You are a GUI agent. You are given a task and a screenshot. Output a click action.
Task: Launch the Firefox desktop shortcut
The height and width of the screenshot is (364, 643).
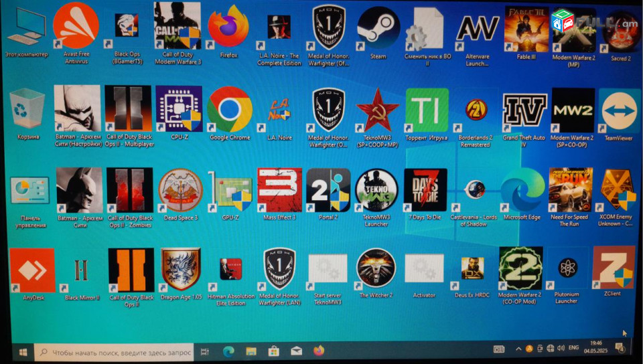[228, 26]
